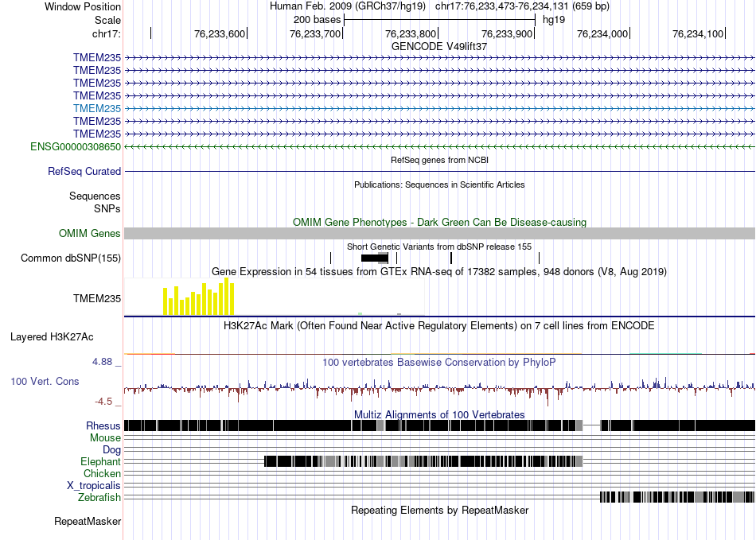Image resolution: width=756 pixels, height=540 pixels.
Task: Click the Elephant alignment block
Action: coord(423,461)
